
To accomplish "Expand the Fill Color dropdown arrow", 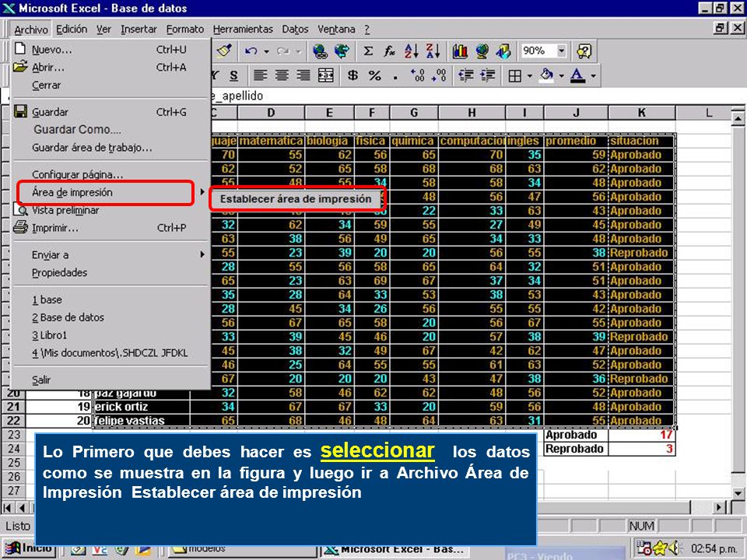I will pyautogui.click(x=561, y=75).
